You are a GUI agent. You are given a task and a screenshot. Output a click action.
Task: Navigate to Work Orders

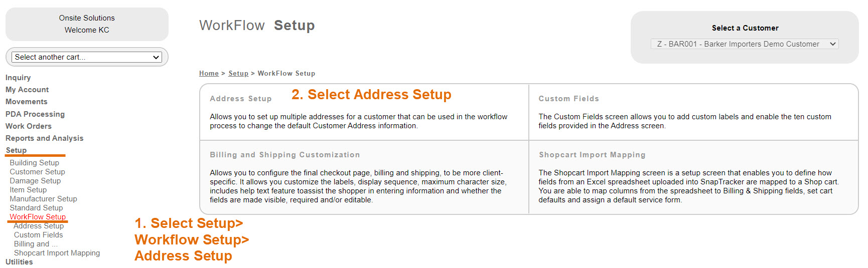tap(29, 126)
